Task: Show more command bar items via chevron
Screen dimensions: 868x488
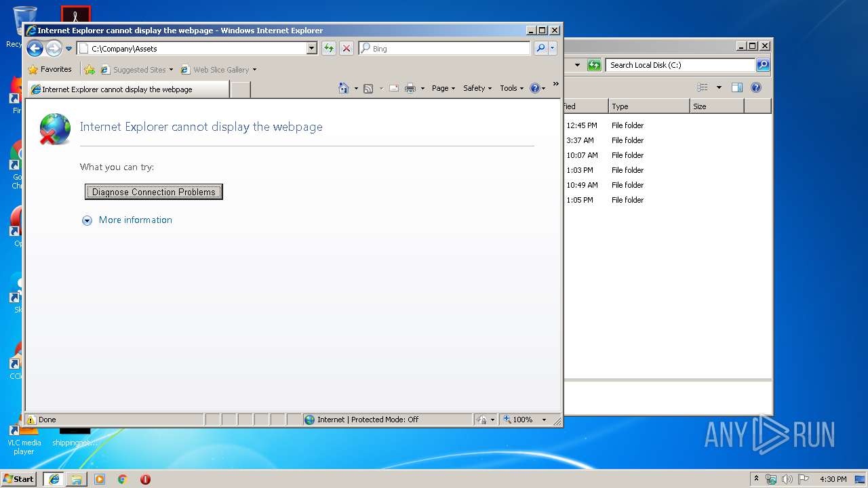Action: point(555,85)
